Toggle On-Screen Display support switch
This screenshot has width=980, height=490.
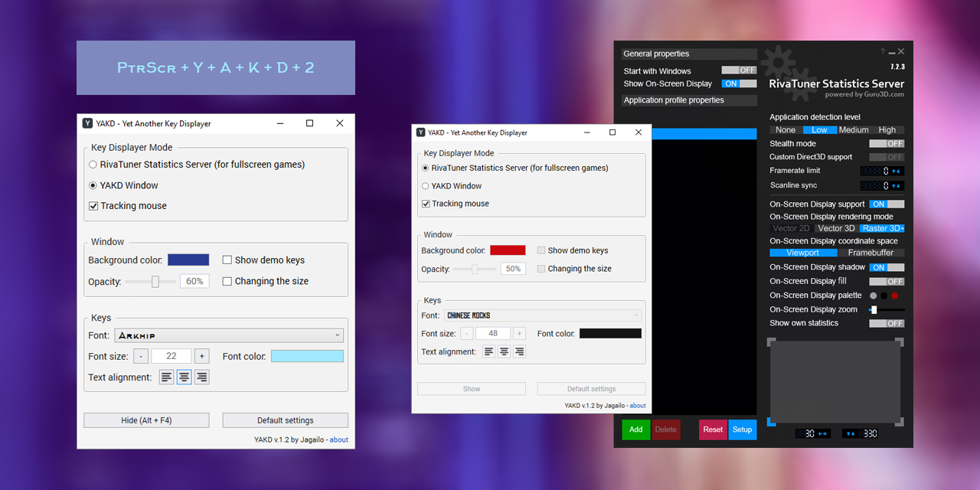(887, 204)
